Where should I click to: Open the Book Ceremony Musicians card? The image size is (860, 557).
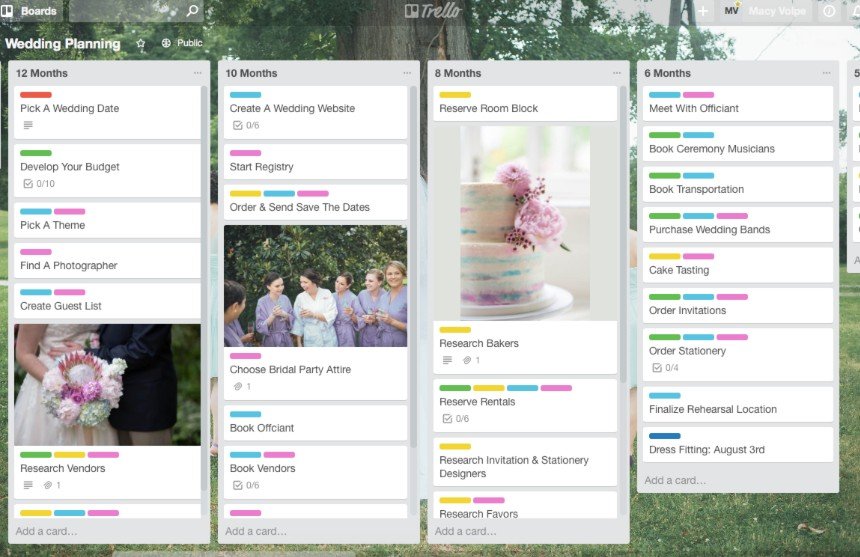[x=738, y=144]
